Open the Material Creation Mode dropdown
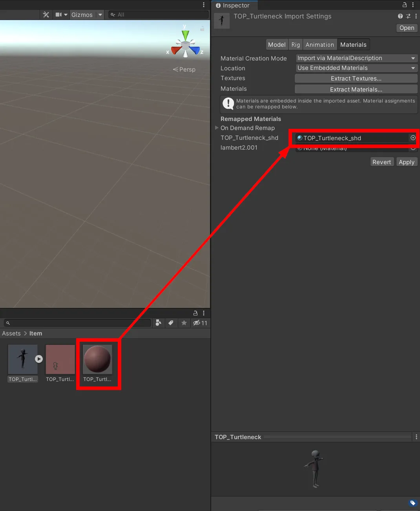 [356, 58]
